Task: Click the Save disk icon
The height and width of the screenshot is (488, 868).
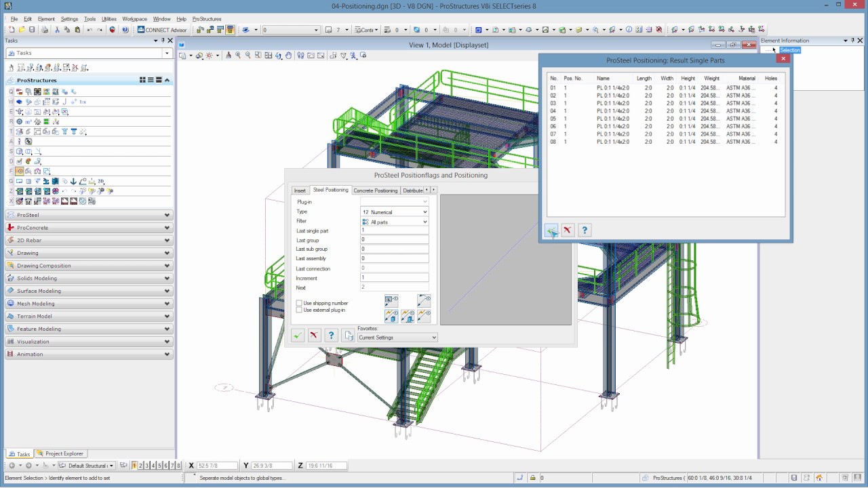Action: click(x=32, y=30)
